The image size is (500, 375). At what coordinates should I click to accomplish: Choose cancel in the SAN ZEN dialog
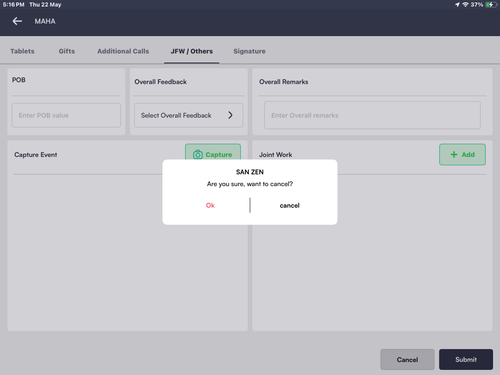[289, 205]
